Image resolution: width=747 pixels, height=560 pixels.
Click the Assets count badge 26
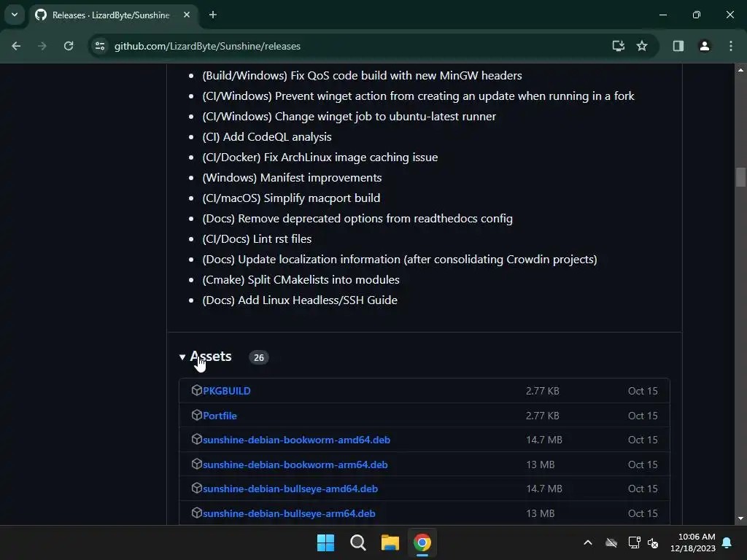pos(259,357)
